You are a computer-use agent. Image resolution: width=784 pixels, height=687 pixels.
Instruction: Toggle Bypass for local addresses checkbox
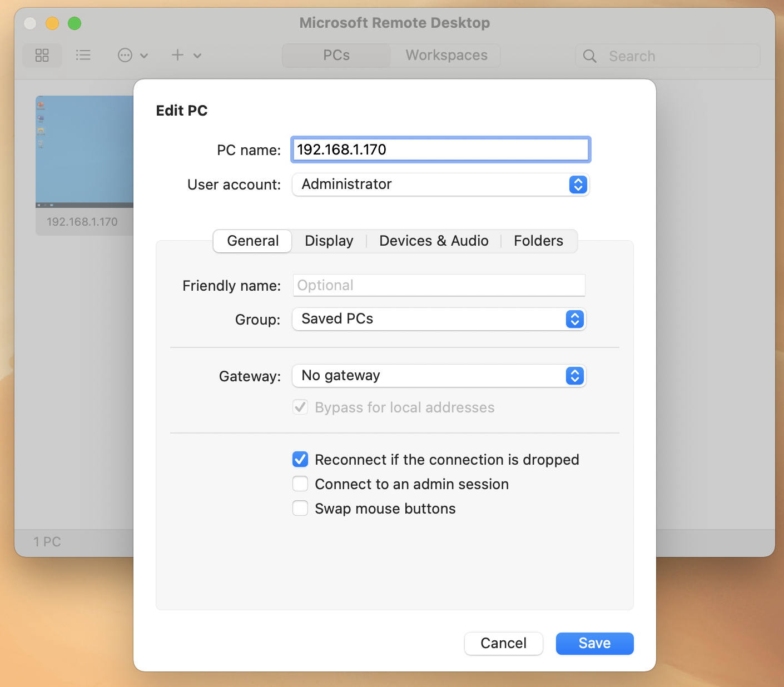tap(300, 407)
